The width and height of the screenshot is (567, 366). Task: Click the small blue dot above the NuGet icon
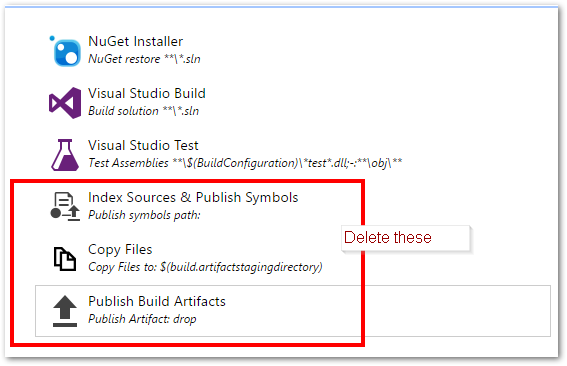[x=52, y=38]
